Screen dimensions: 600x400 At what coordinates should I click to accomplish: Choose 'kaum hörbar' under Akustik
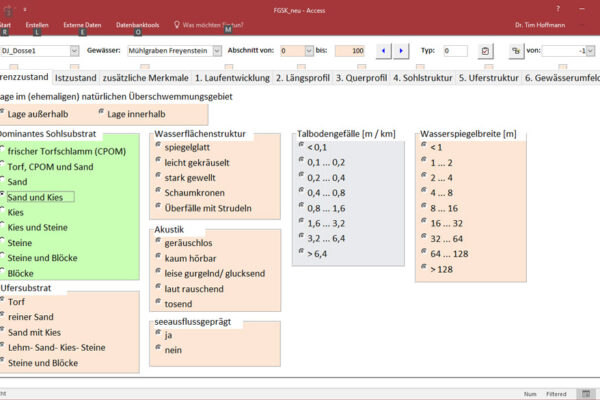click(186, 258)
